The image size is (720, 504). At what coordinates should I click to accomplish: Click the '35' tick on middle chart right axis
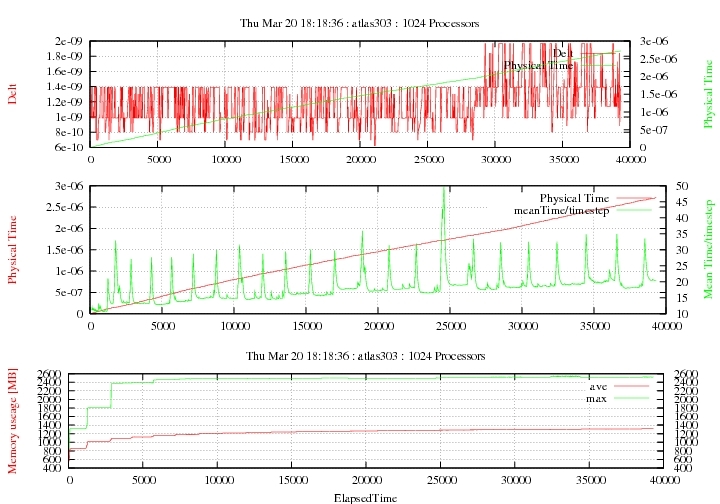682,234
